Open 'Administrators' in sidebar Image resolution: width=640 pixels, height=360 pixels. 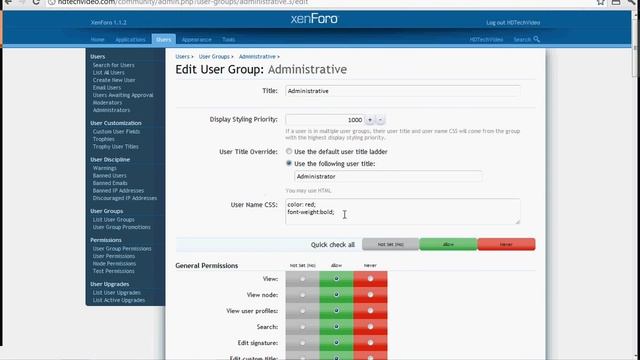pos(111,110)
